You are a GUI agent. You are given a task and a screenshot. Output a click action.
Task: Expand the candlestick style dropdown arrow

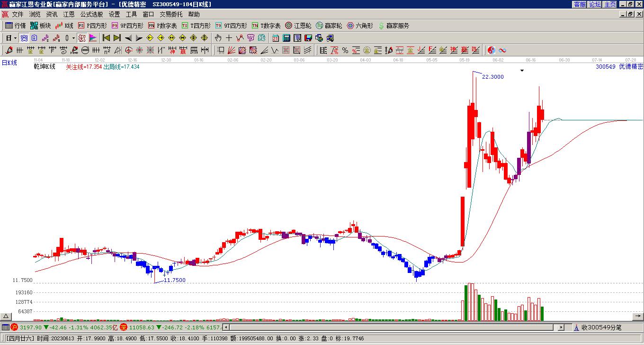click(x=73, y=38)
